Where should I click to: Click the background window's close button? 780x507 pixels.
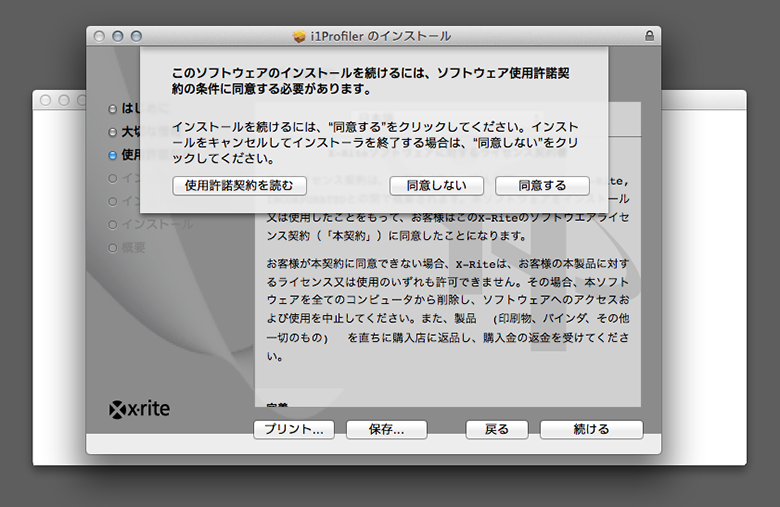(46, 100)
